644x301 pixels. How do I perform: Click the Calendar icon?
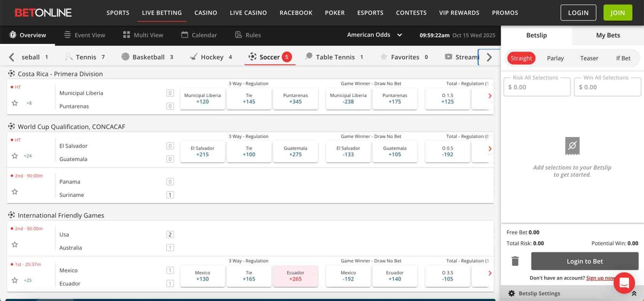[x=185, y=35]
